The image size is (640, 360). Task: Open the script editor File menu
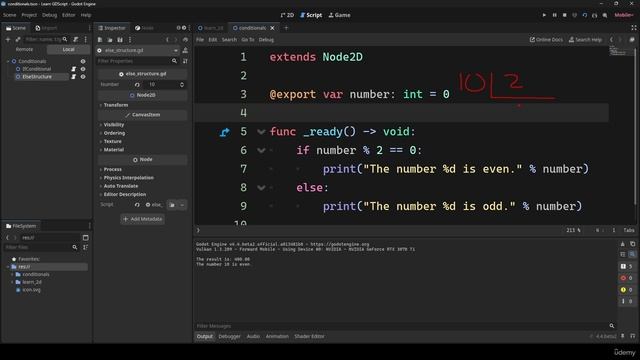(200, 40)
